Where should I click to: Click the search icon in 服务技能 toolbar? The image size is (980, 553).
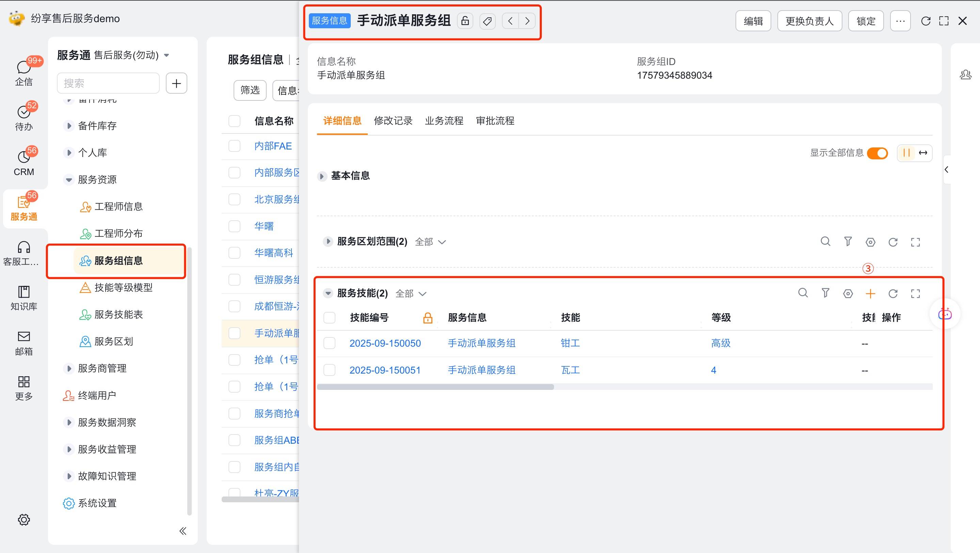point(803,293)
